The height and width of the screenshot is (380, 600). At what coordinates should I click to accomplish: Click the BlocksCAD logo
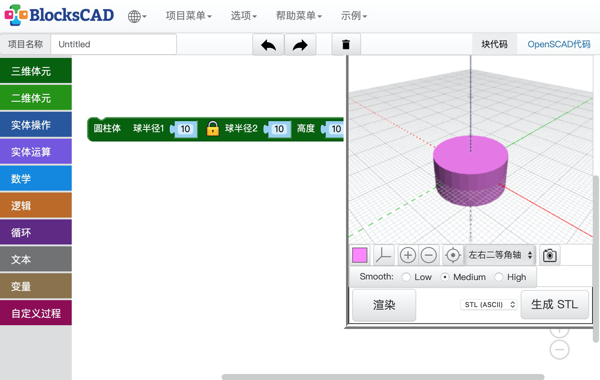tap(59, 15)
